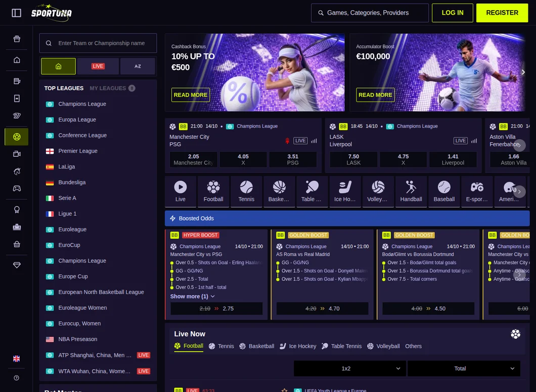Switch to the A-Z tab in sports panel
The width and height of the screenshot is (536, 392).
pos(138,66)
